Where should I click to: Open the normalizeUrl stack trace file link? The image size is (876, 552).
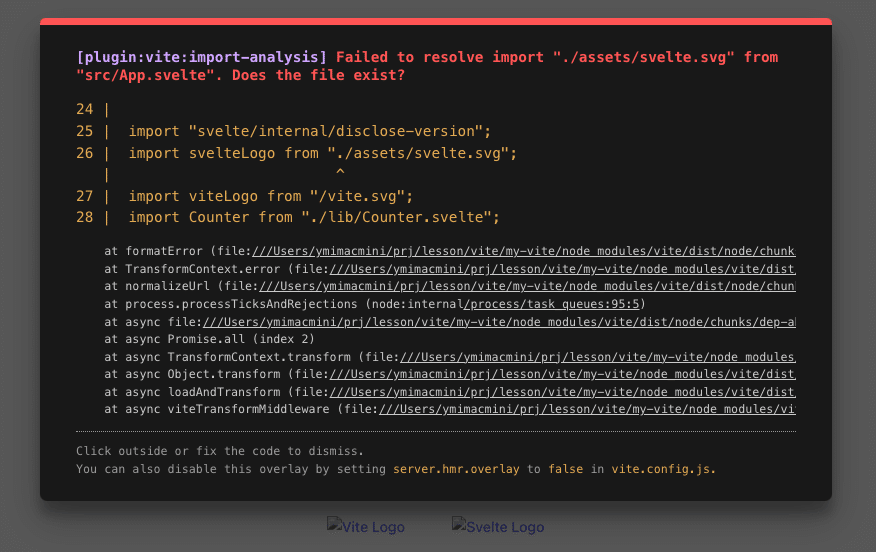coord(527,286)
